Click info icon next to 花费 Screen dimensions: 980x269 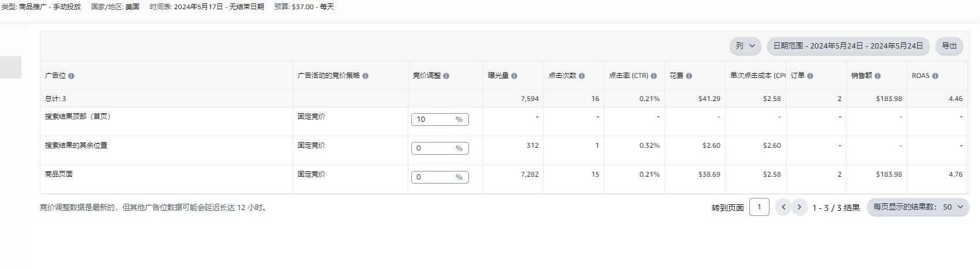tap(689, 76)
